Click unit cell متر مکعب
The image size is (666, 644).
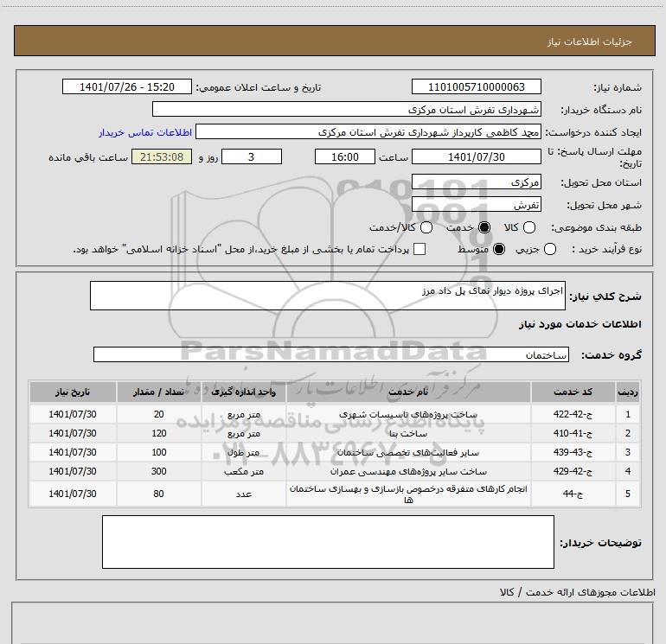pos(243,472)
